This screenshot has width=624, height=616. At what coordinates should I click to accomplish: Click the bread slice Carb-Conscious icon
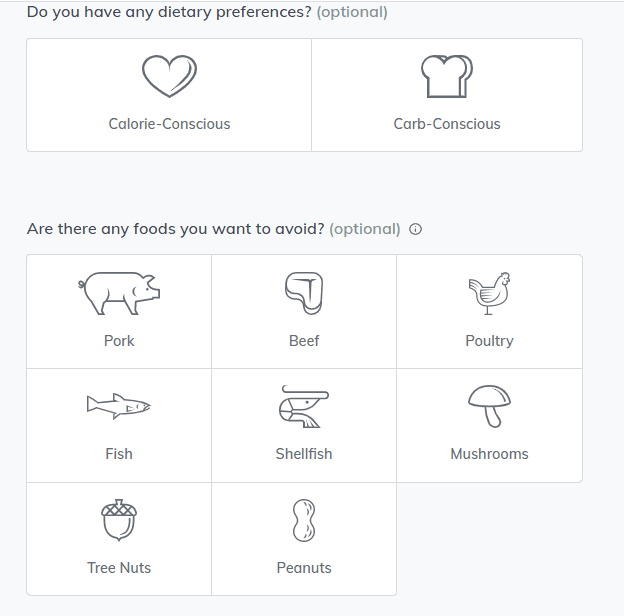click(x=447, y=76)
